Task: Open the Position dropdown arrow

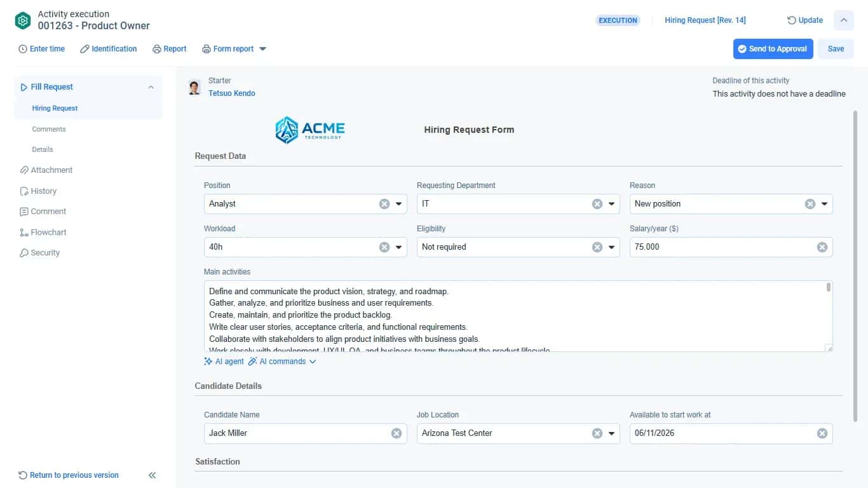Action: tap(399, 204)
